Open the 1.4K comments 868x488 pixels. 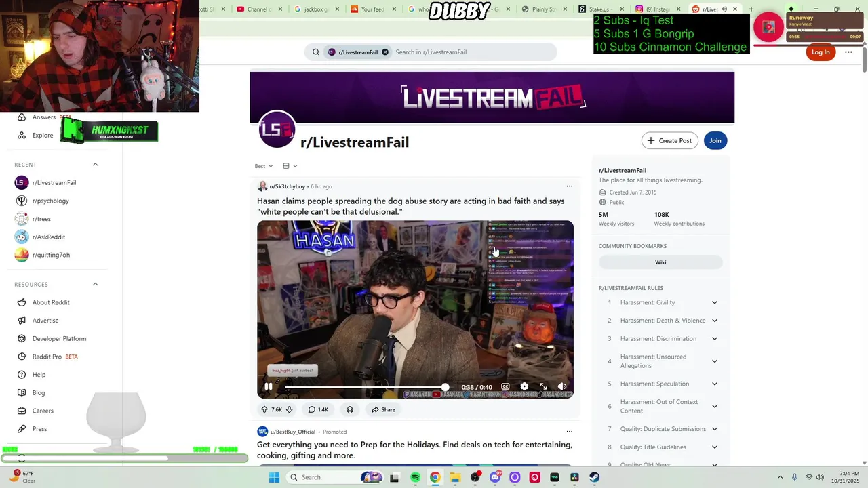point(318,409)
